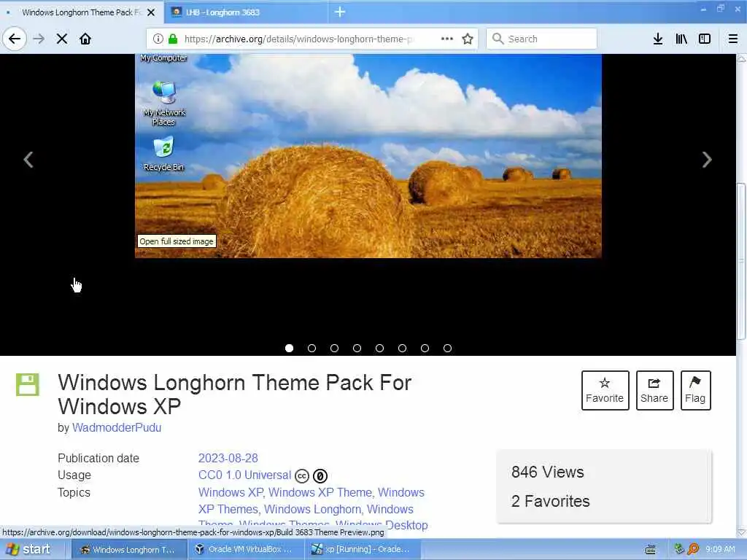Screen dimensions: 747x560
Task: Click the Creative Commons cc icon
Action: pyautogui.click(x=302, y=475)
